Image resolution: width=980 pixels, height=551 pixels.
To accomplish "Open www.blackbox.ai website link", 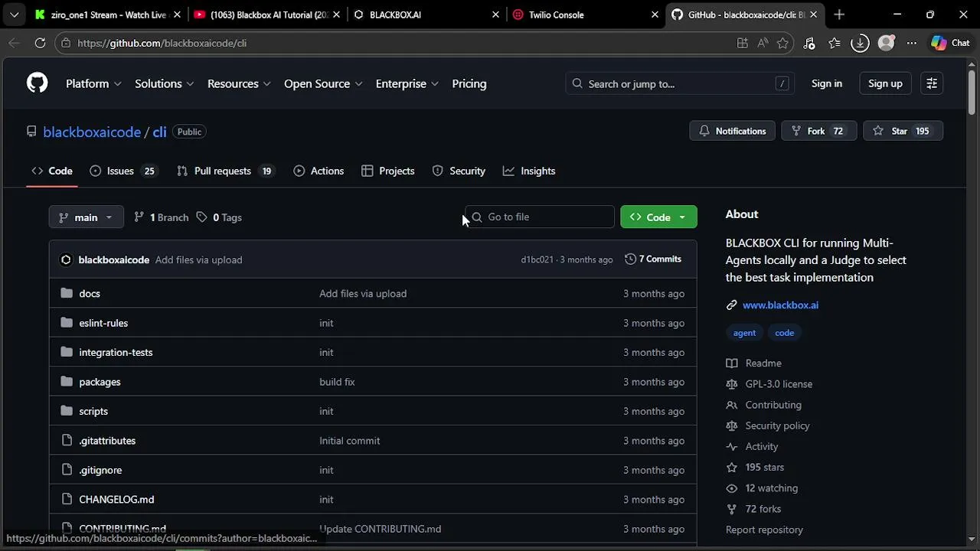I will tap(780, 305).
